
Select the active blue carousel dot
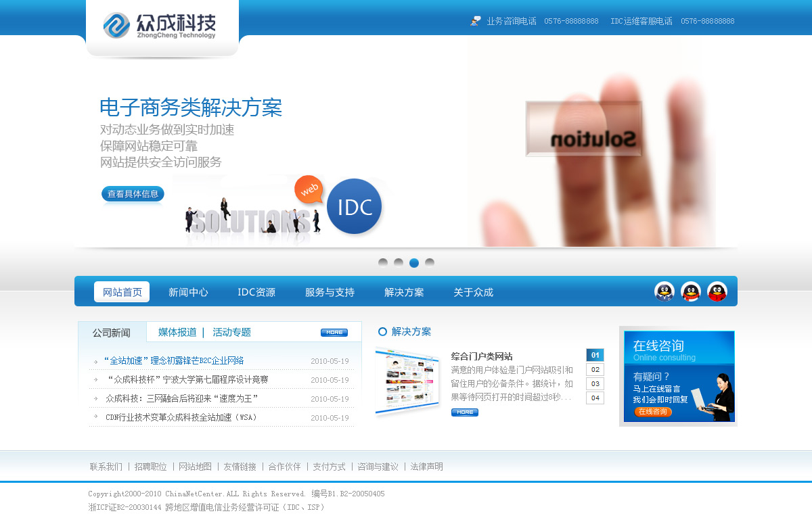click(414, 263)
